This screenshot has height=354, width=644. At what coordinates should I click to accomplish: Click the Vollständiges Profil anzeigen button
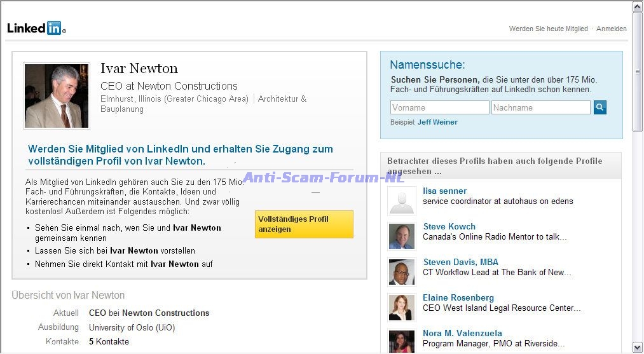tap(304, 224)
